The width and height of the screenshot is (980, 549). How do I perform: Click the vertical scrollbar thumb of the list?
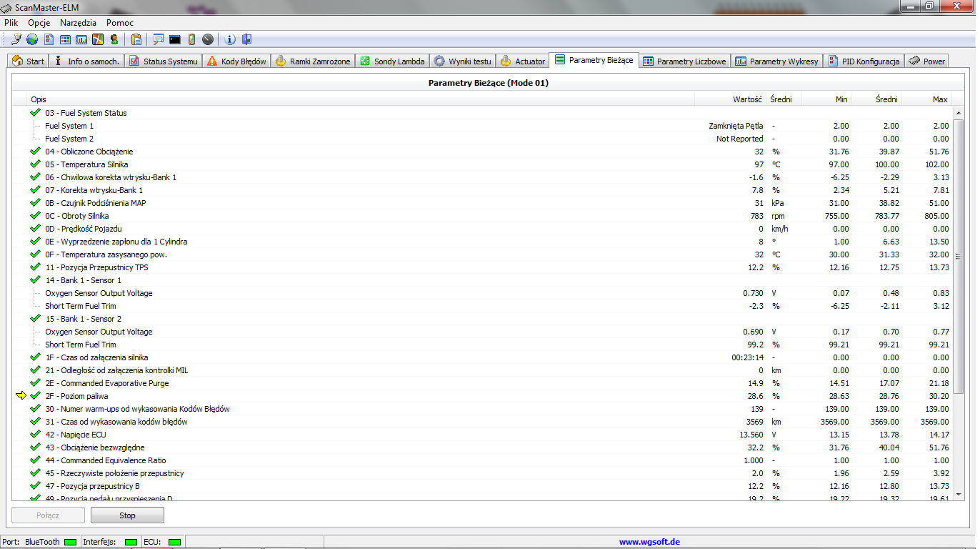pos(959,256)
